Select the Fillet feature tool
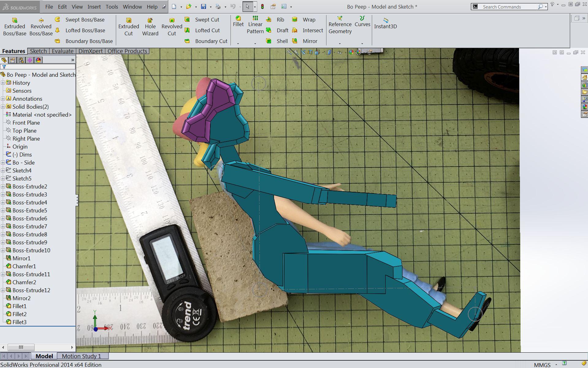The image size is (588, 368). (x=238, y=22)
